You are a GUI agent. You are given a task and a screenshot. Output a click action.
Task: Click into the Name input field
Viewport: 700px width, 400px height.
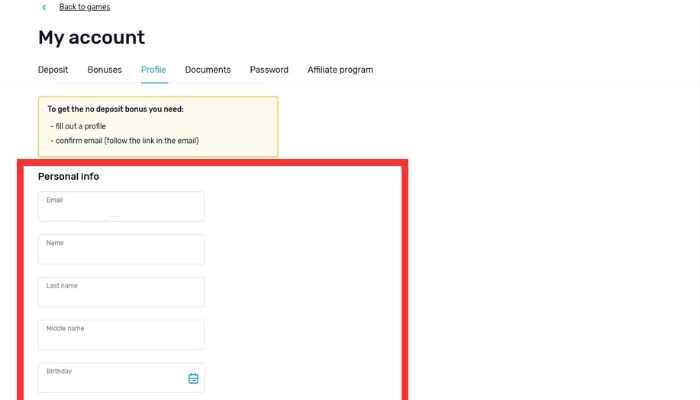pos(121,250)
